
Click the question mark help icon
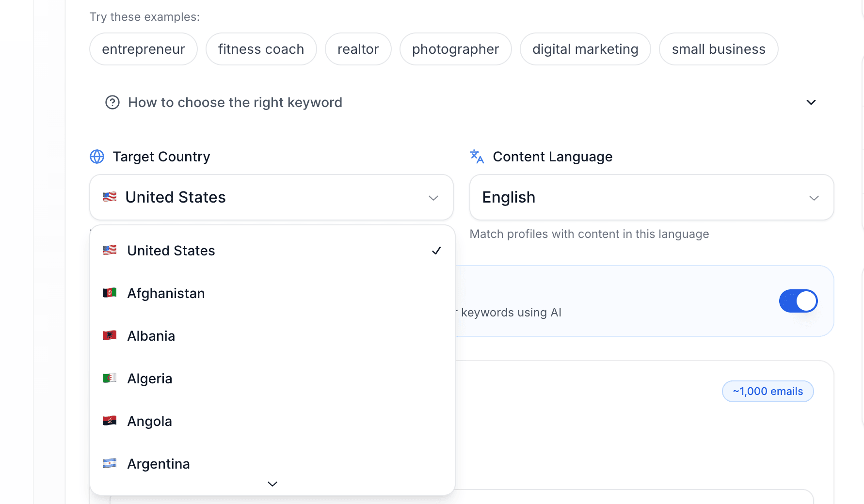click(112, 102)
